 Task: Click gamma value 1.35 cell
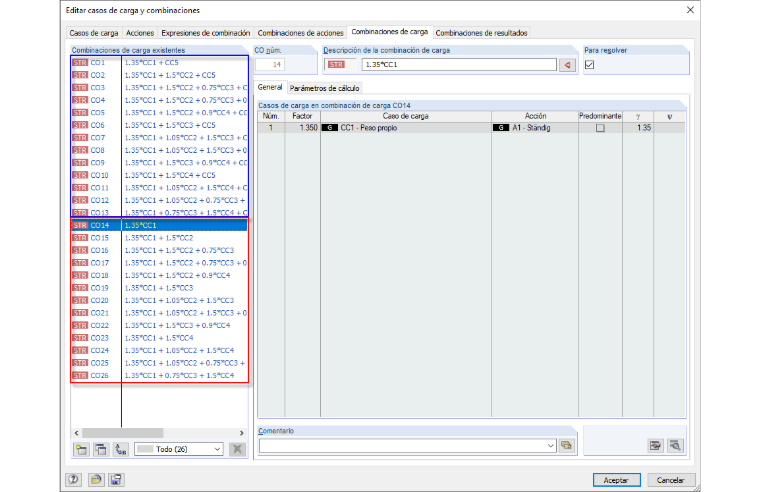tap(638, 128)
